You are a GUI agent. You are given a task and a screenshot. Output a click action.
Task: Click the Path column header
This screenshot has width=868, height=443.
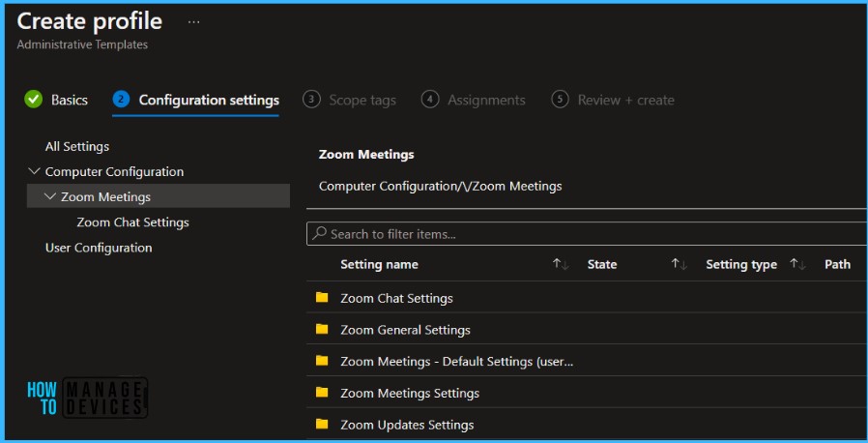tap(838, 265)
